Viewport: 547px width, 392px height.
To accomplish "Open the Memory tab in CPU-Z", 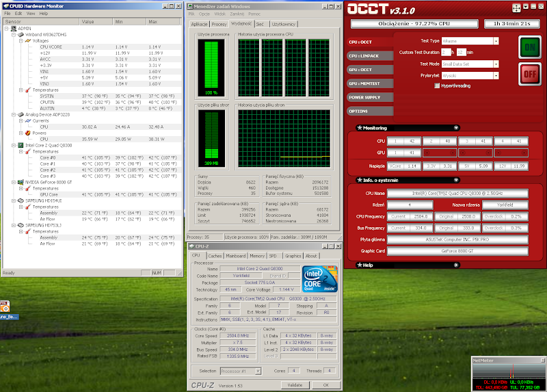I will 257,256.
